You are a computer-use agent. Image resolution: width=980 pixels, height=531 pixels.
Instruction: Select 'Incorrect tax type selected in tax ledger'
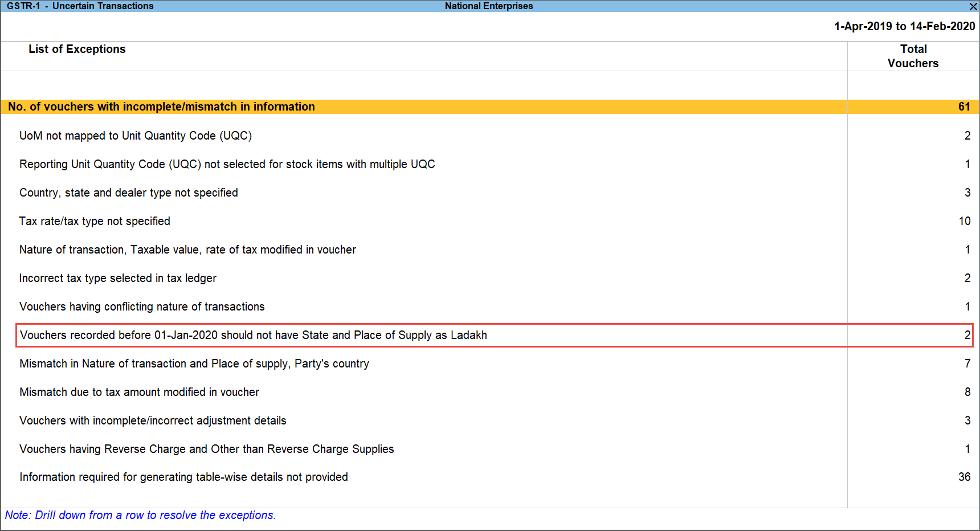pyautogui.click(x=490, y=278)
